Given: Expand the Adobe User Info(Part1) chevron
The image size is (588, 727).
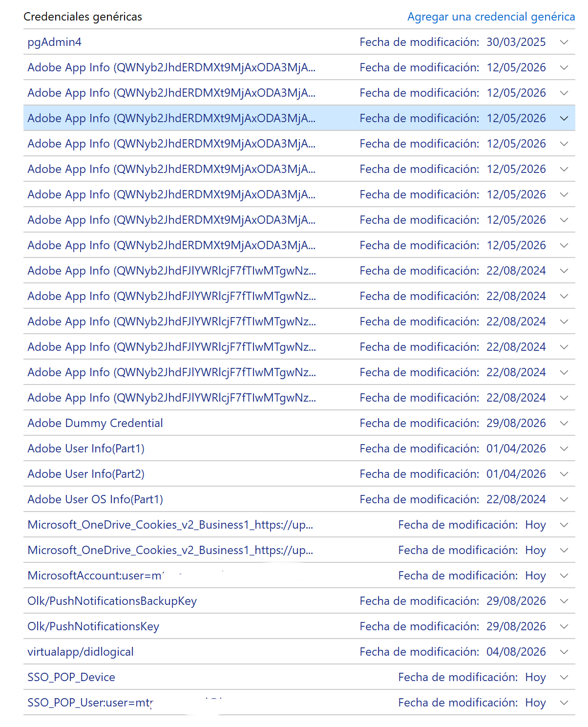Looking at the screenshot, I should point(564,449).
